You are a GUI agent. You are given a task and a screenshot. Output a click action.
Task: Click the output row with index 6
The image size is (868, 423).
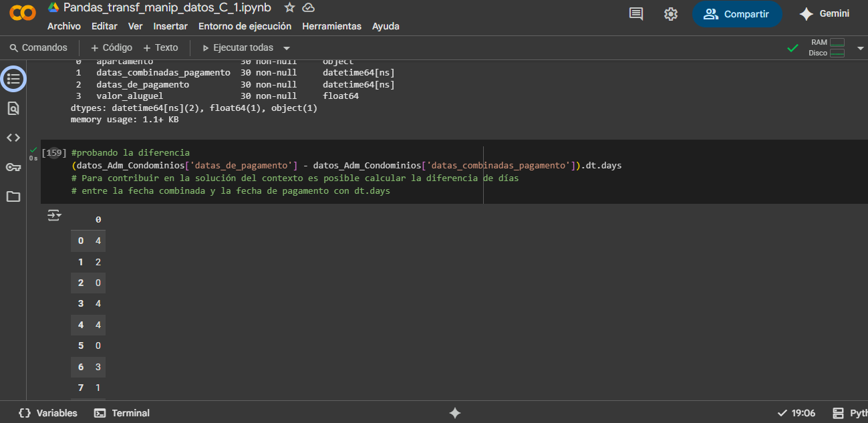click(x=88, y=367)
